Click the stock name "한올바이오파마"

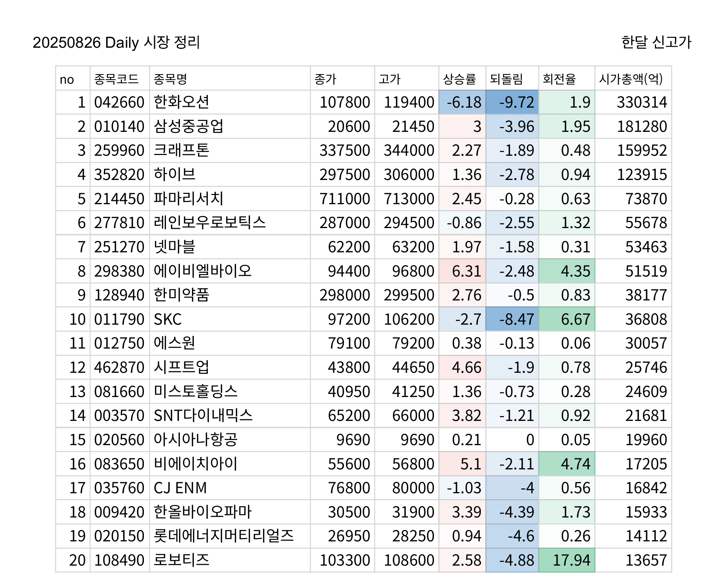pyautogui.click(x=203, y=512)
